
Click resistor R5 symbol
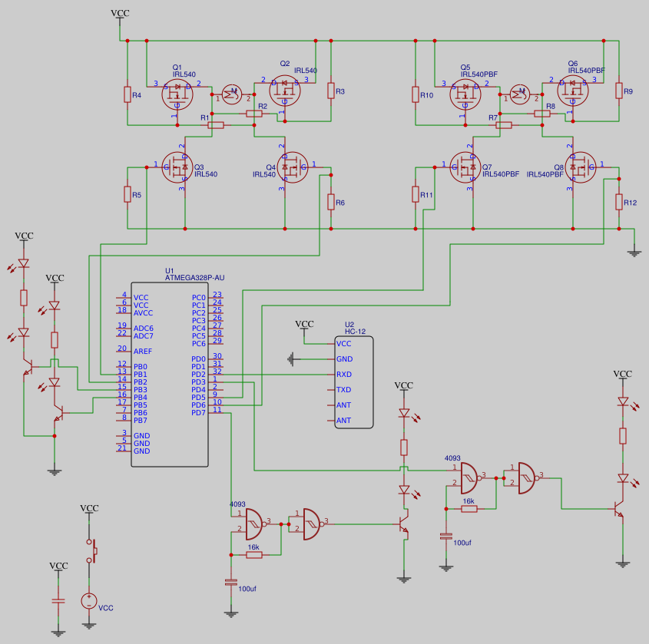pyautogui.click(x=127, y=194)
